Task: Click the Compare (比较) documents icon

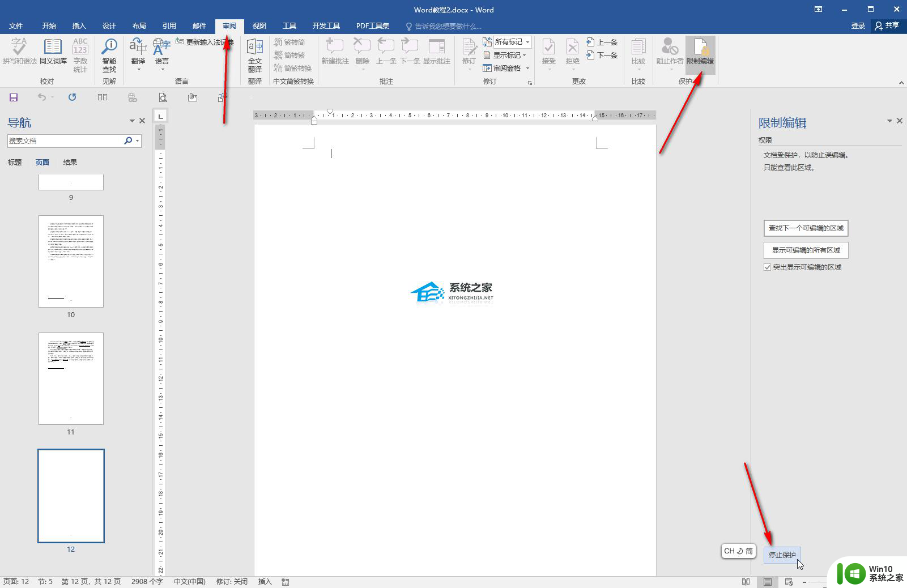Action: coord(638,54)
